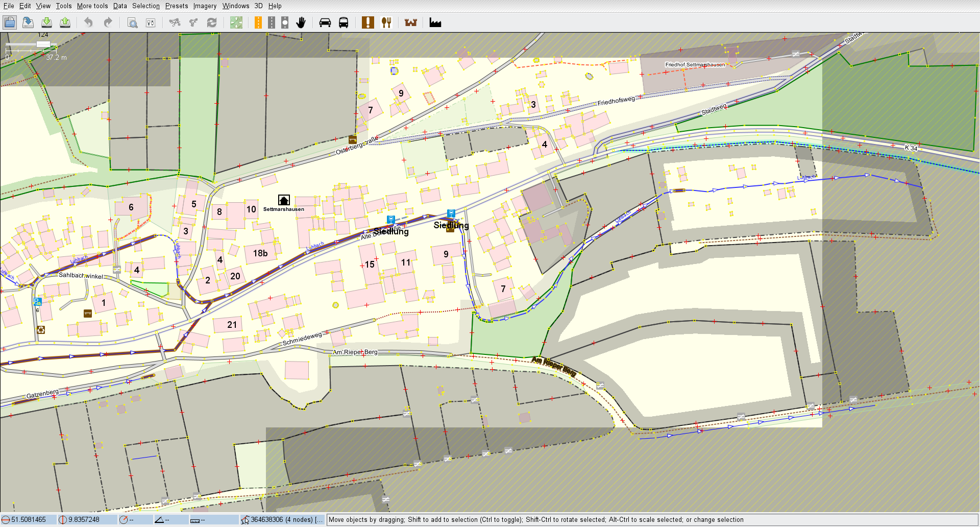This screenshot has height=527, width=980.
Task: Click the Upload data icon
Action: [65, 22]
